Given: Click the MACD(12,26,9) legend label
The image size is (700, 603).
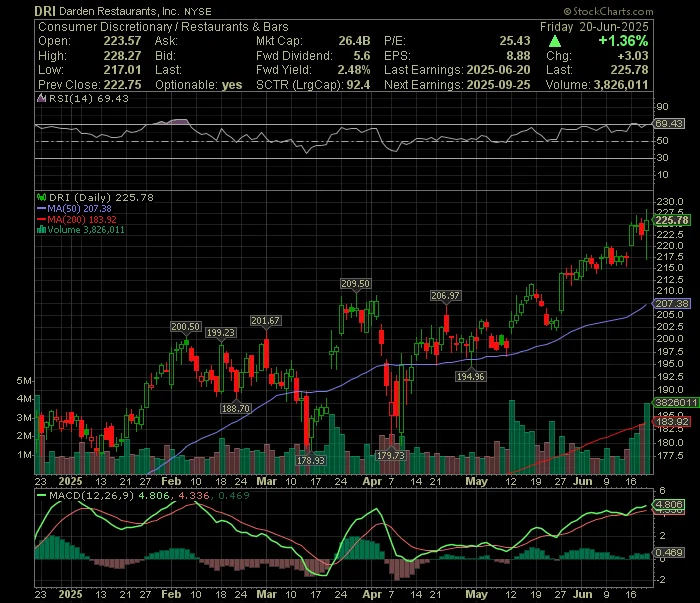Looking at the screenshot, I should (91, 495).
